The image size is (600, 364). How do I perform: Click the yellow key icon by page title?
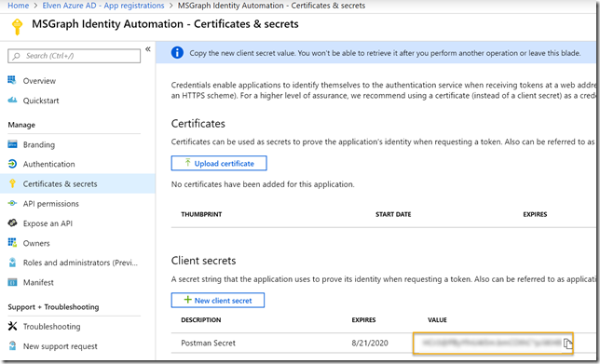coord(17,26)
